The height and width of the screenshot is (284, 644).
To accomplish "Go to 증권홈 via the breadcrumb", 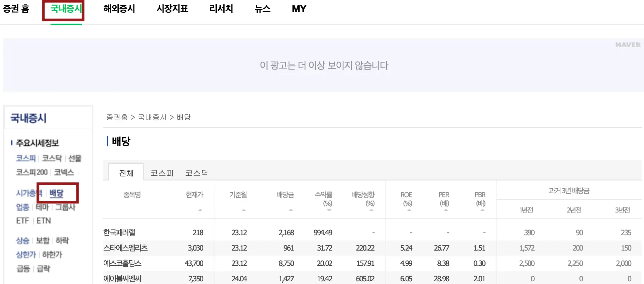I will (117, 117).
